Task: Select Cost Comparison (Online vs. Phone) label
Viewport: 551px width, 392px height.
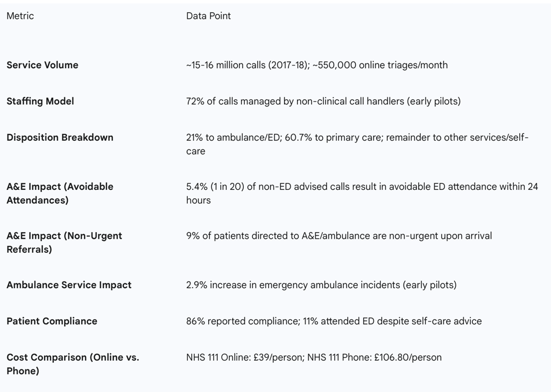Action: (73, 364)
